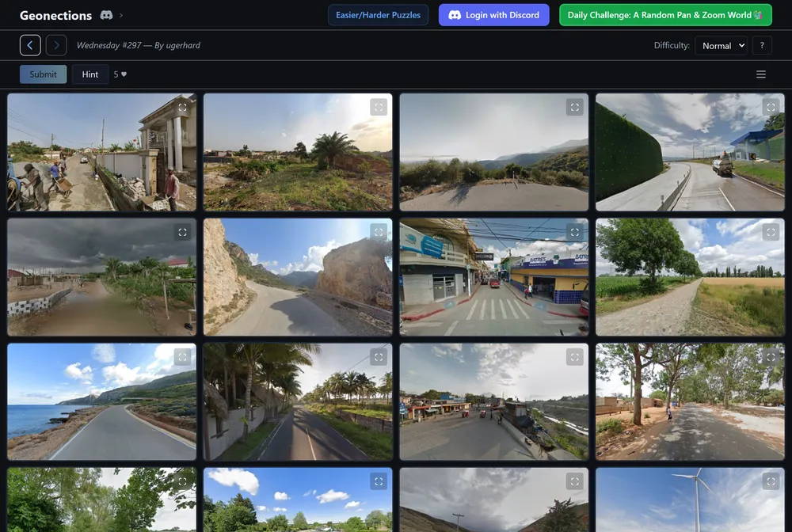This screenshot has width=792, height=532.
Task: Fullscreen the cobblestone path farmland photo
Action: pyautogui.click(x=771, y=232)
